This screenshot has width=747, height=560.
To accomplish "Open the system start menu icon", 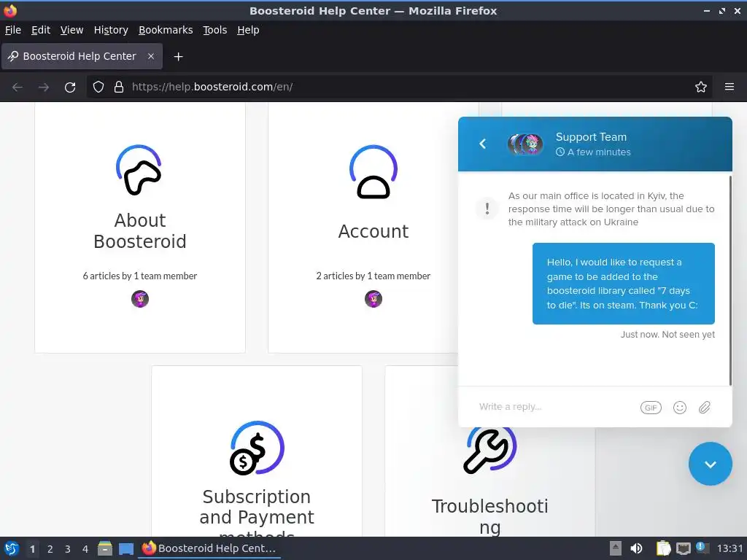I will 12,548.
